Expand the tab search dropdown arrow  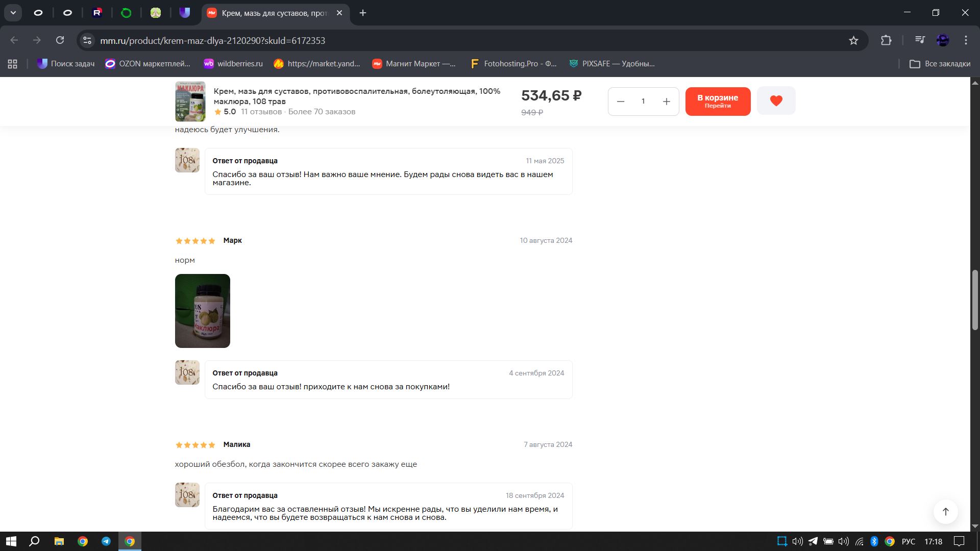[x=13, y=13]
